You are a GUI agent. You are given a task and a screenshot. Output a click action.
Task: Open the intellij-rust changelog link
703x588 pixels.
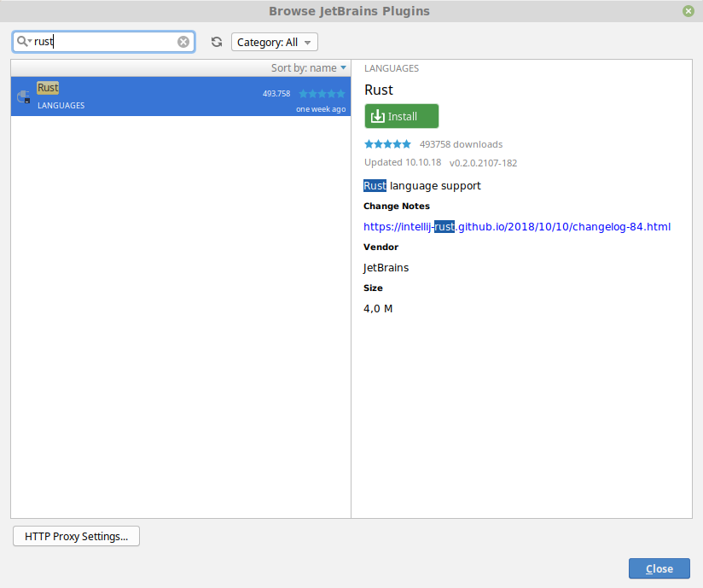point(517,226)
